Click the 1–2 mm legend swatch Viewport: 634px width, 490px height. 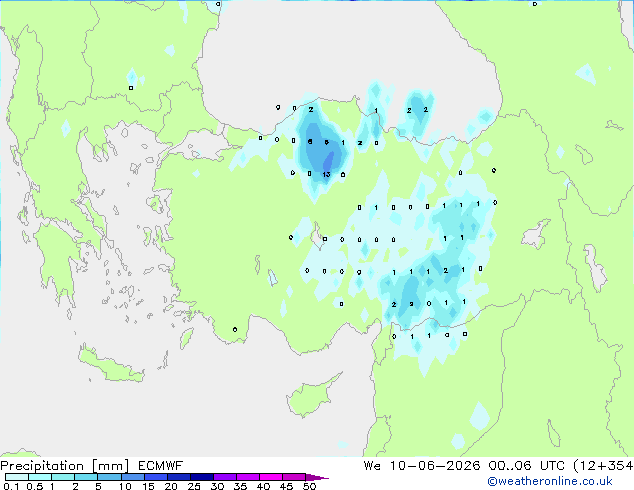pos(63,477)
